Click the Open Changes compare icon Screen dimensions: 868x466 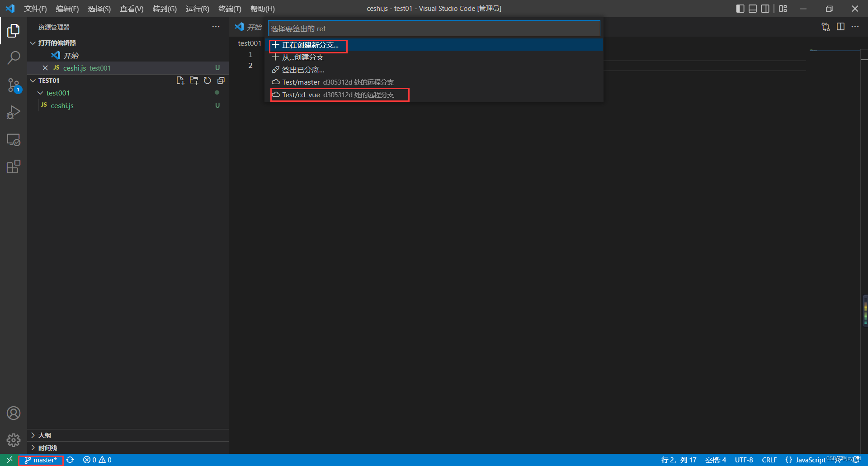(x=826, y=27)
